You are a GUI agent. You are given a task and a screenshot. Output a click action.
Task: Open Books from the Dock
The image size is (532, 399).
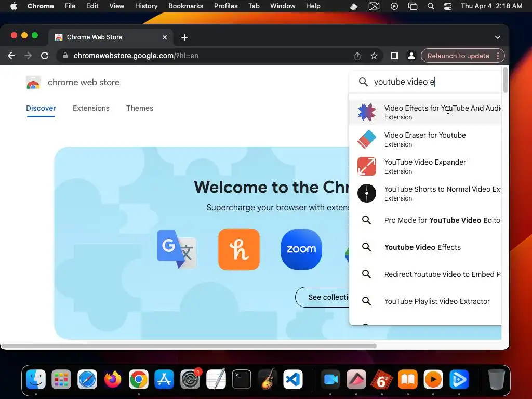(407, 379)
